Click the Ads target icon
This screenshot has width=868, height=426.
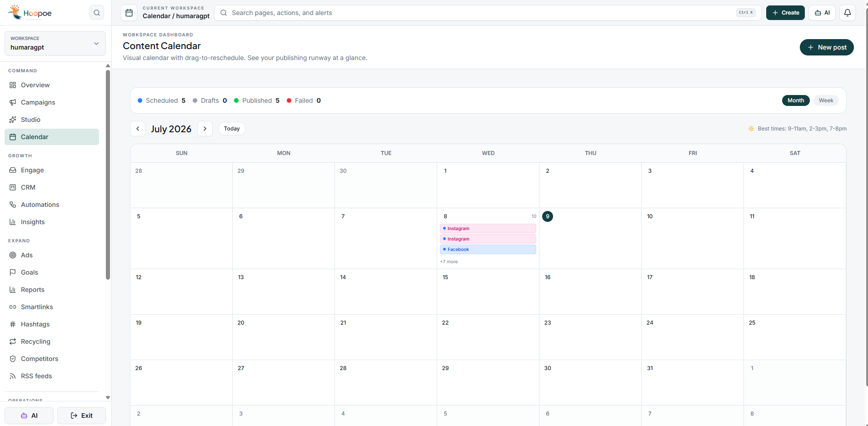[x=13, y=255]
